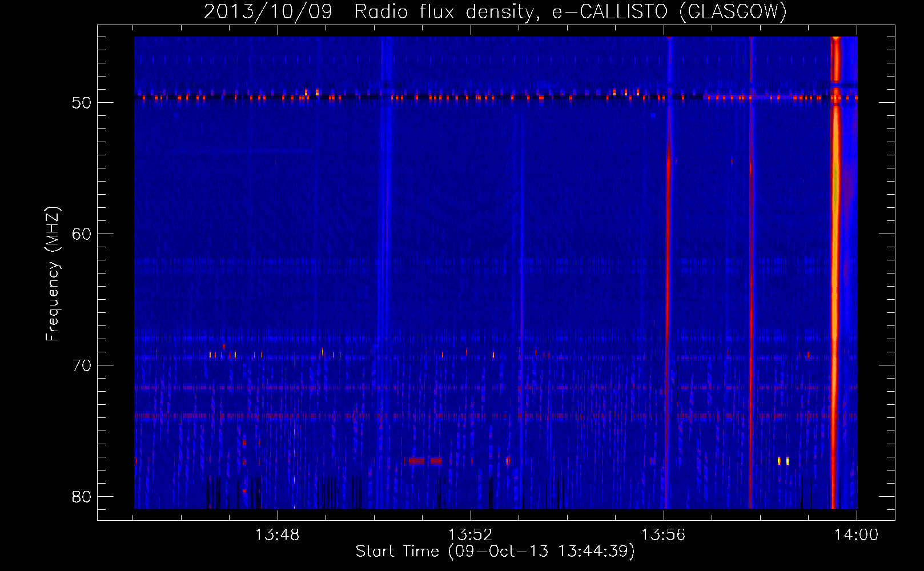Image resolution: width=924 pixels, height=571 pixels.
Task: Click the '14:00' time tick label
Action: (x=856, y=535)
